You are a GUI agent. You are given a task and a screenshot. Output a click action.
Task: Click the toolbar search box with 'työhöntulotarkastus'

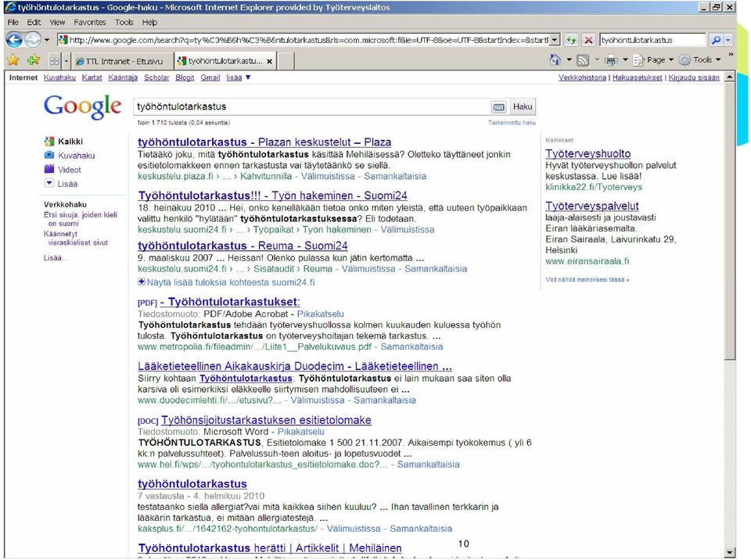(x=652, y=40)
